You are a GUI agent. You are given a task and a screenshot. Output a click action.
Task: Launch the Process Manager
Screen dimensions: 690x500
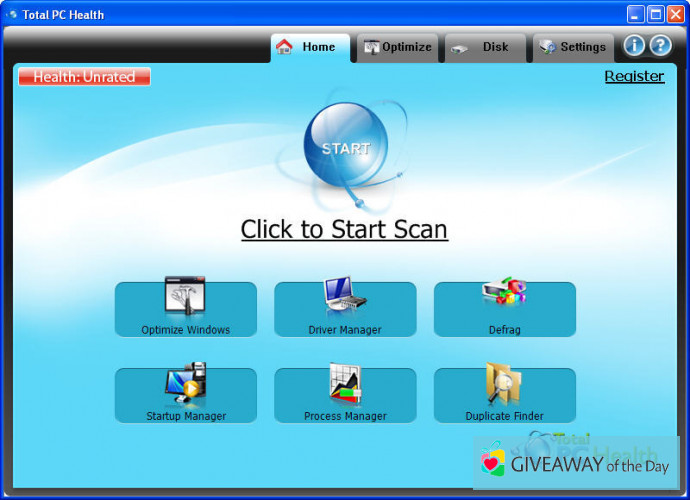tap(345, 396)
